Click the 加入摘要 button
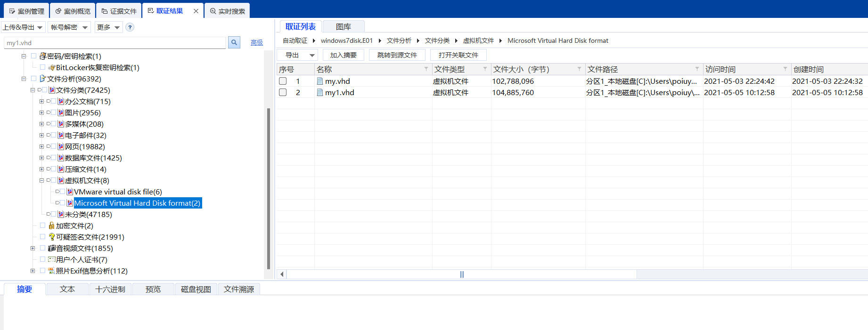868x330 pixels. point(343,55)
